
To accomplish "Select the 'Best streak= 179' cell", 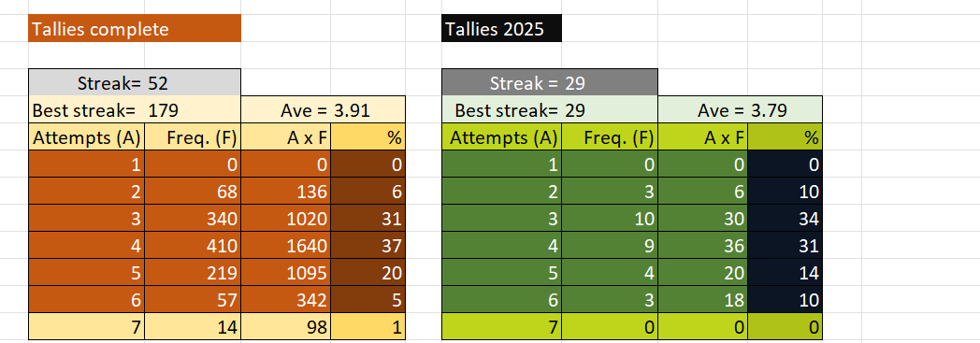I will pos(135,110).
